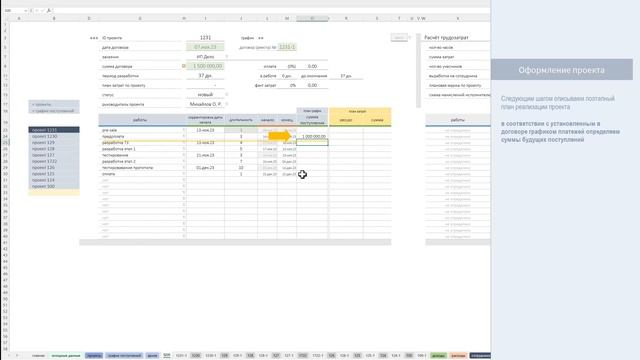Select 'проект 1230' in the project list
Viewport: 640px width, 360px height.
[54, 136]
